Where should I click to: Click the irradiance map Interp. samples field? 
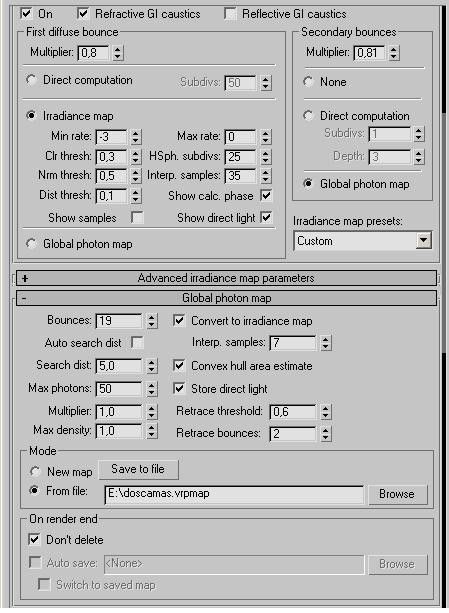(241, 176)
